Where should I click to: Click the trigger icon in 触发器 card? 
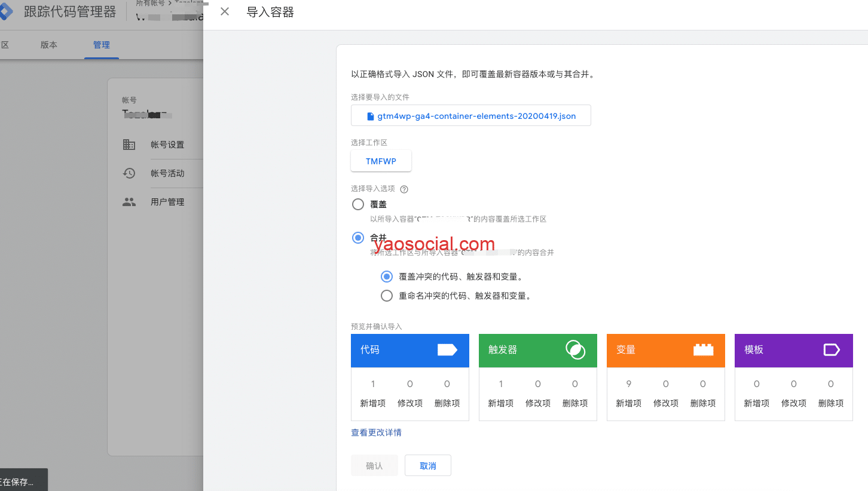pyautogui.click(x=575, y=350)
